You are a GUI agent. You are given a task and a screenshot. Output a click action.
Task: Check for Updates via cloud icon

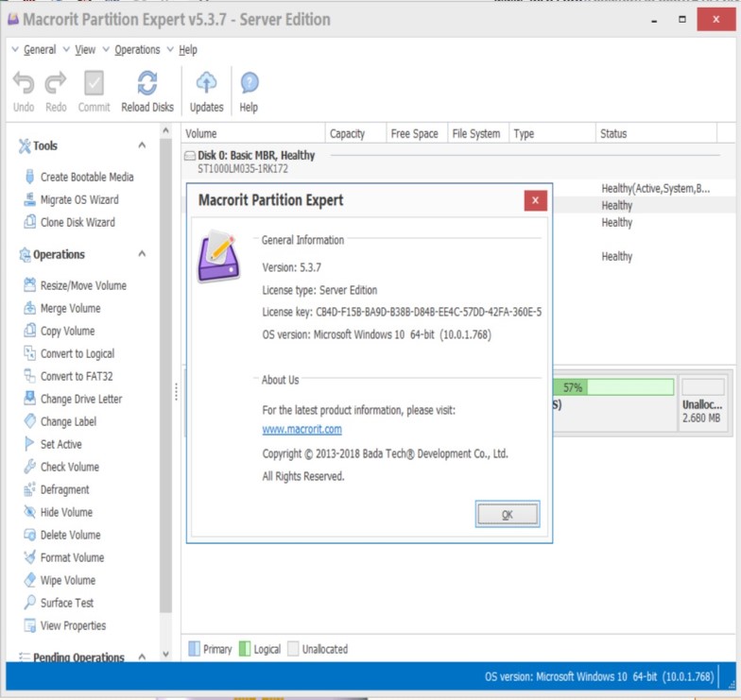206,83
